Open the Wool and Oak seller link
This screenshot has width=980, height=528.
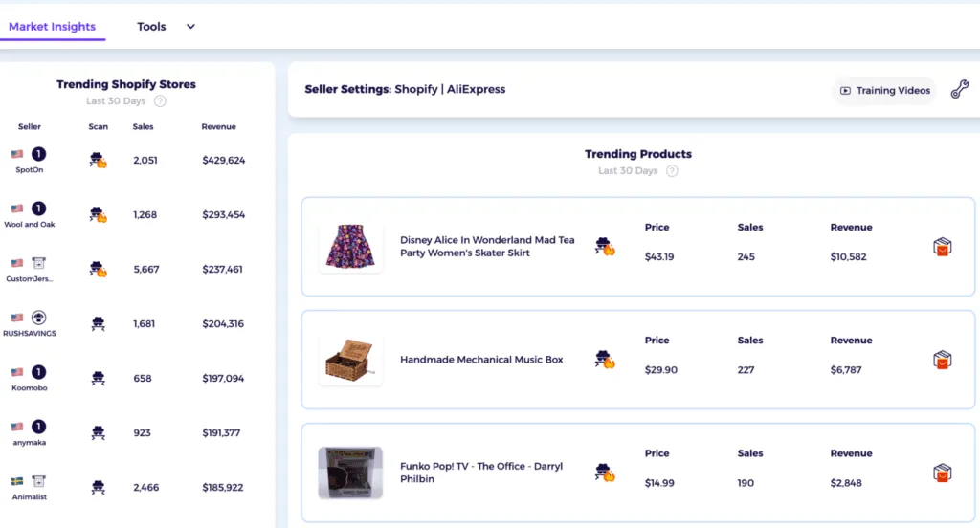[x=30, y=225]
